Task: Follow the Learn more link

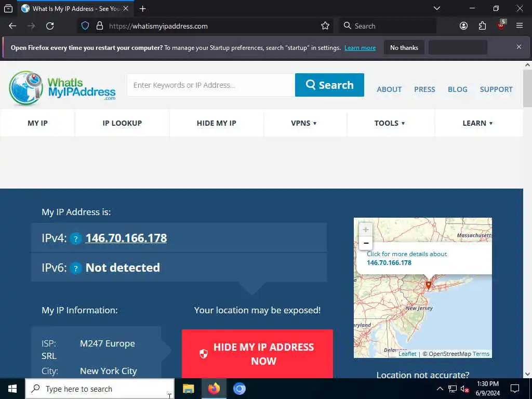Action: [x=360, y=48]
